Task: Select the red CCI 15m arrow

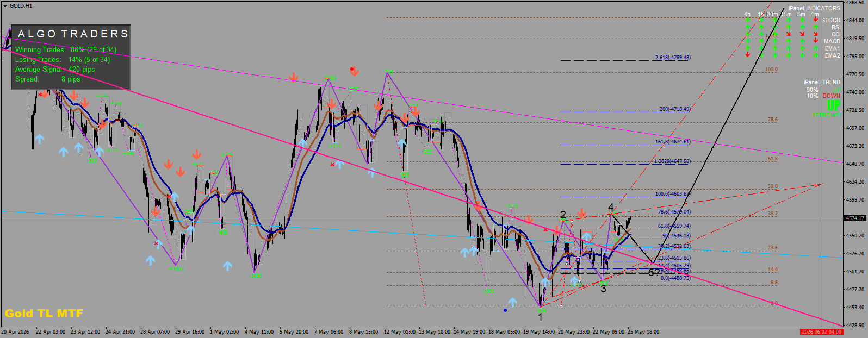Action: [789, 34]
